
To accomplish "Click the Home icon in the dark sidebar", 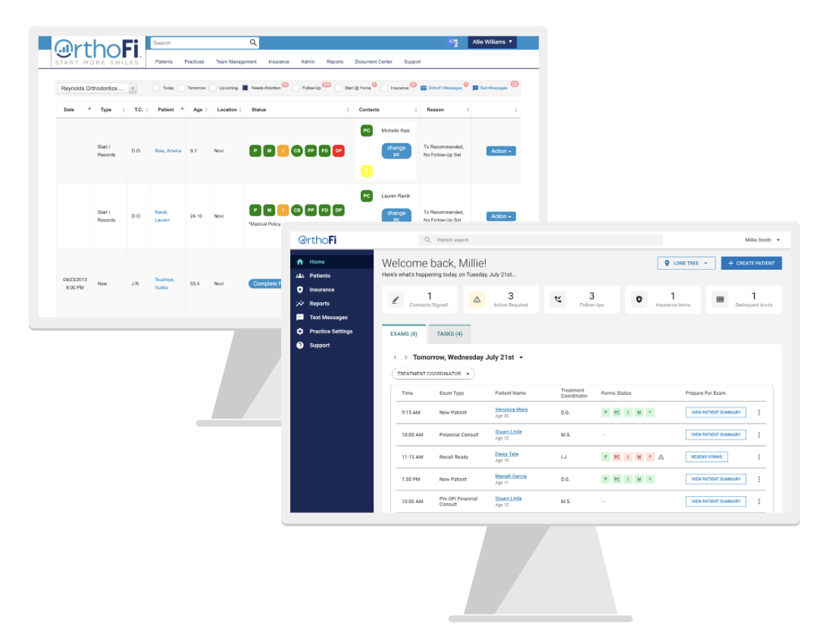I will point(300,261).
